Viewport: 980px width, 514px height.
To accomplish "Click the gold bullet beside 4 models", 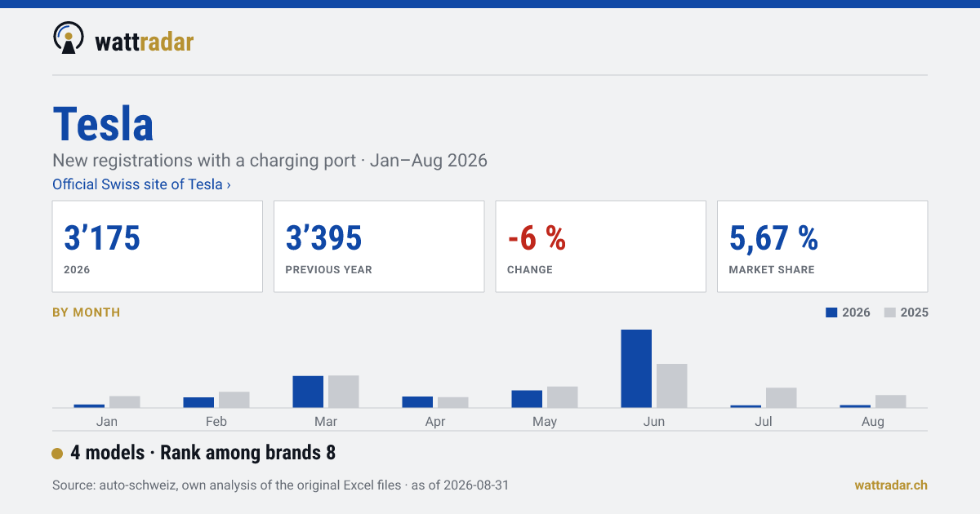I will click(57, 454).
